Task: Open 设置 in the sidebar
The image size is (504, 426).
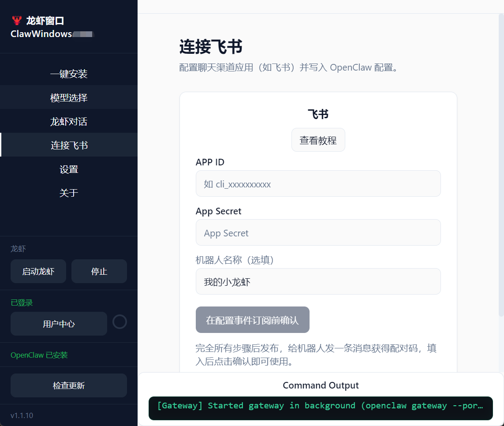Action: point(69,169)
